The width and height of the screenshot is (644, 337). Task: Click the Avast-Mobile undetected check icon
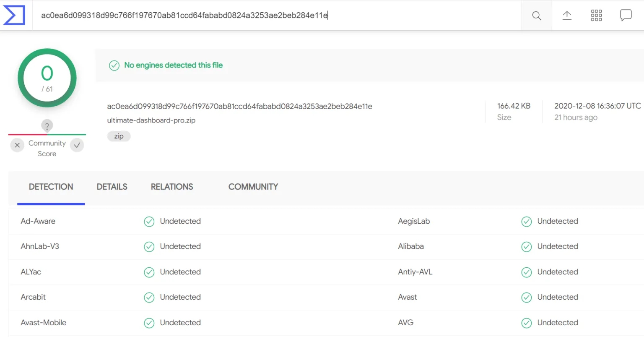pos(149,323)
